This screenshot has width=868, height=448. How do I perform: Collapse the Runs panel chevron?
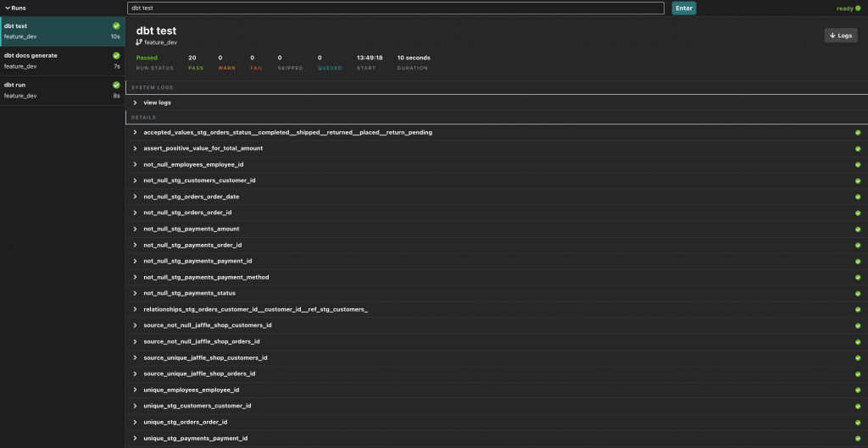coord(8,8)
